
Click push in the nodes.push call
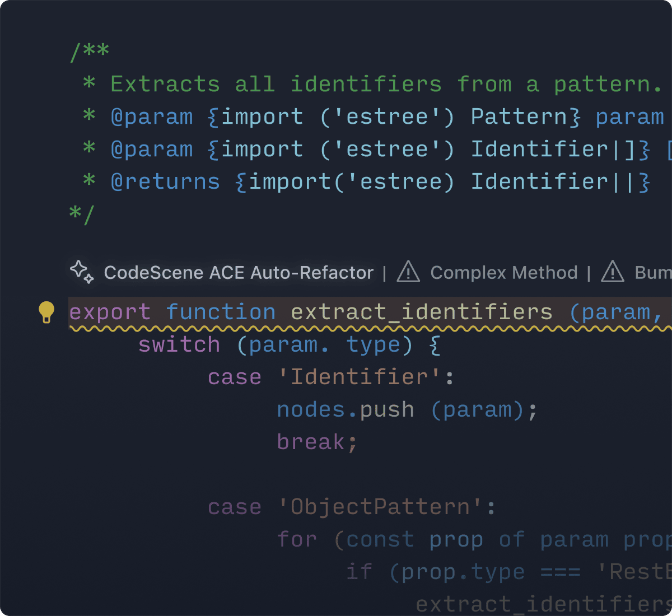click(387, 410)
